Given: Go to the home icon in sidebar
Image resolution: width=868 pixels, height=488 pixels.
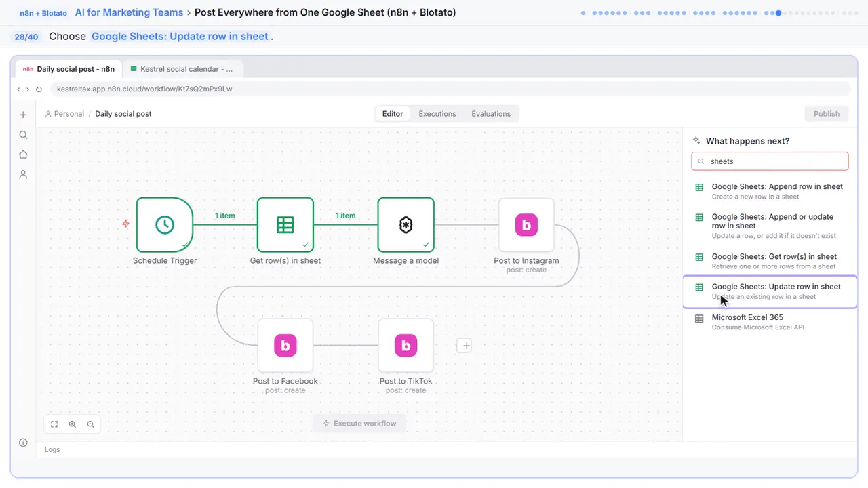Looking at the screenshot, I should click(x=23, y=155).
